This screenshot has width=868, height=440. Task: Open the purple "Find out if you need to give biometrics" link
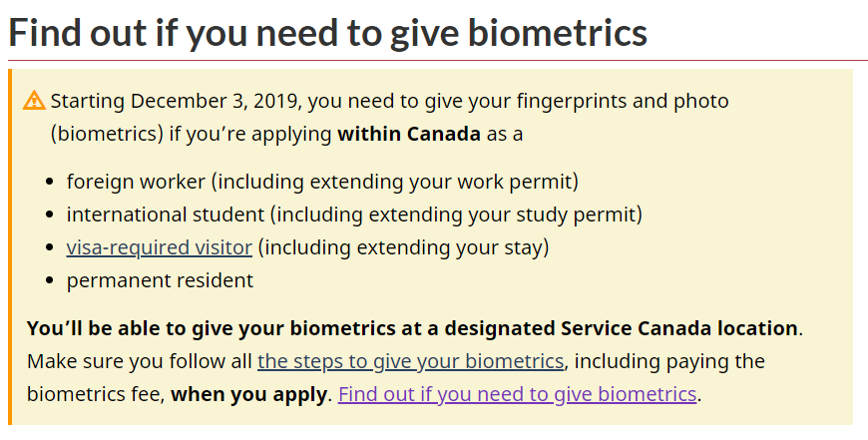click(517, 395)
